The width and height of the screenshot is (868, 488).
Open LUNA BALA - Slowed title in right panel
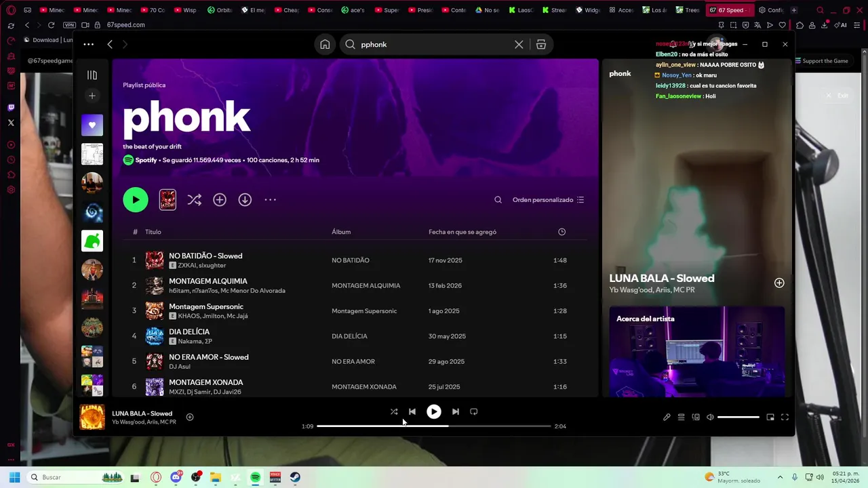[662, 278]
